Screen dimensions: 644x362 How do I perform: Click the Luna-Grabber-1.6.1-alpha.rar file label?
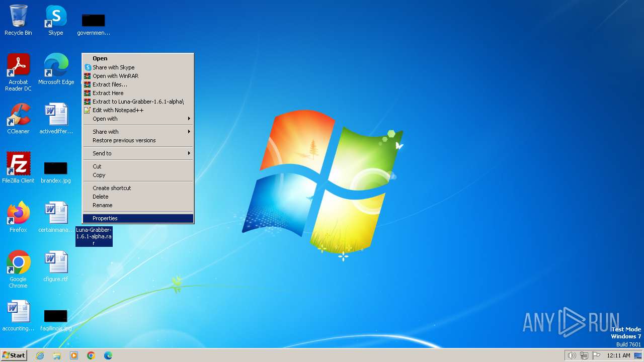tap(94, 236)
